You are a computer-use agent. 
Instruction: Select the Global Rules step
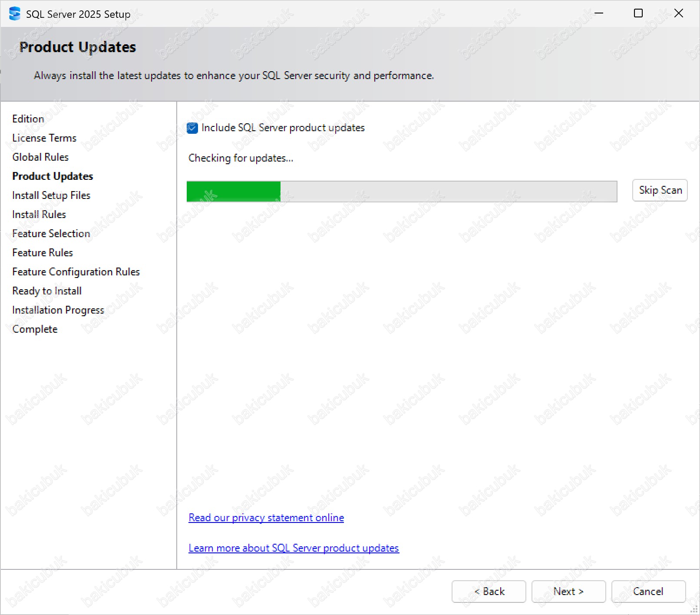(40, 157)
